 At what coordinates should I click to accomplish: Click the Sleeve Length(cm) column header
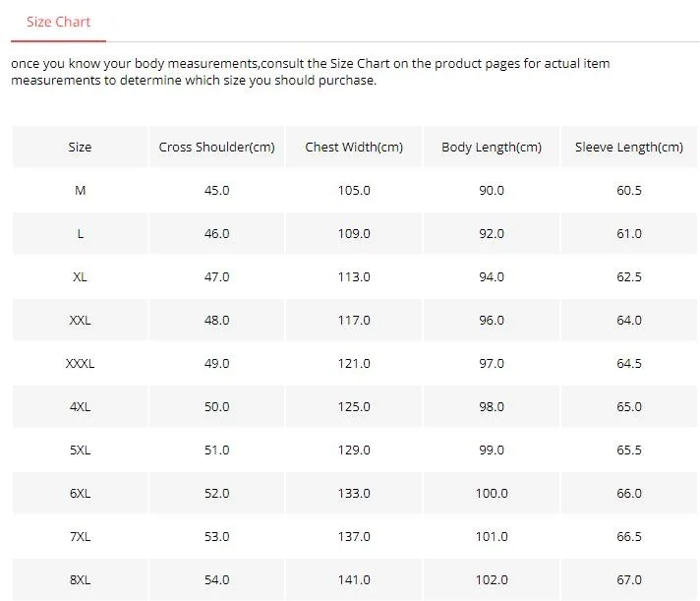(629, 147)
